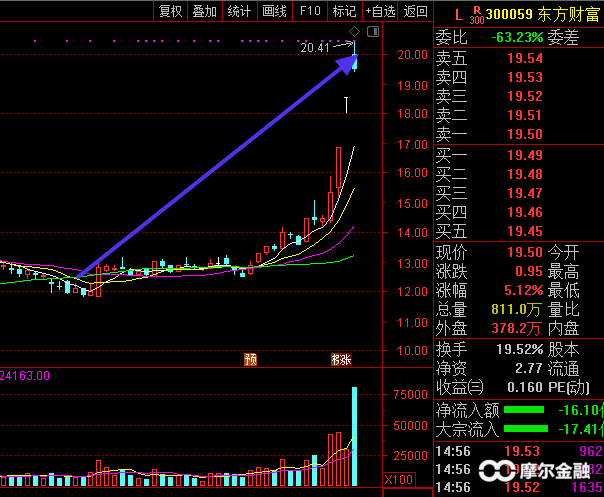Click 返回 to go back
This screenshot has height=497, width=604.
point(416,11)
